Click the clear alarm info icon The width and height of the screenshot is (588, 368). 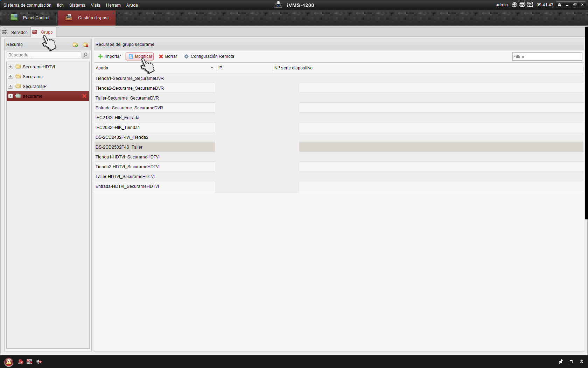21,362
